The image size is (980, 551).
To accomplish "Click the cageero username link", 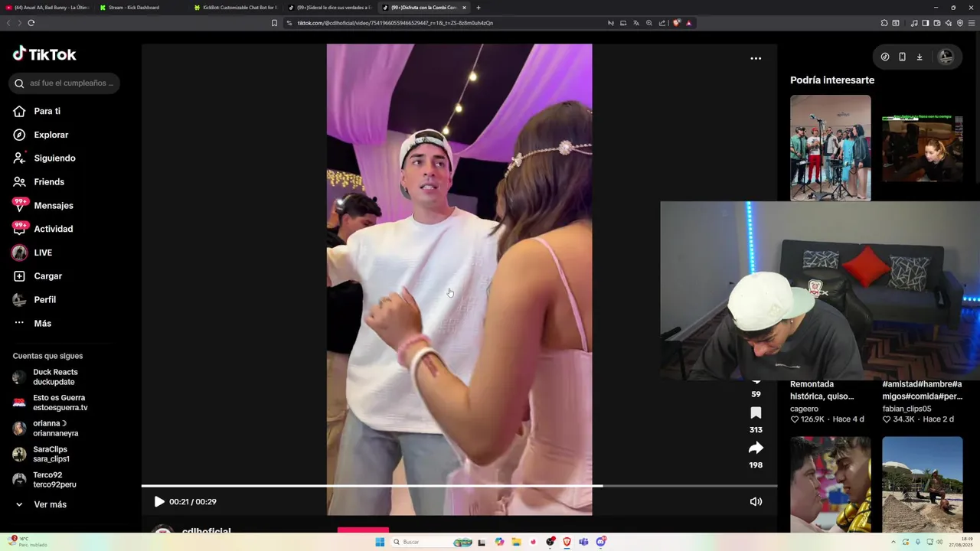I will (804, 409).
